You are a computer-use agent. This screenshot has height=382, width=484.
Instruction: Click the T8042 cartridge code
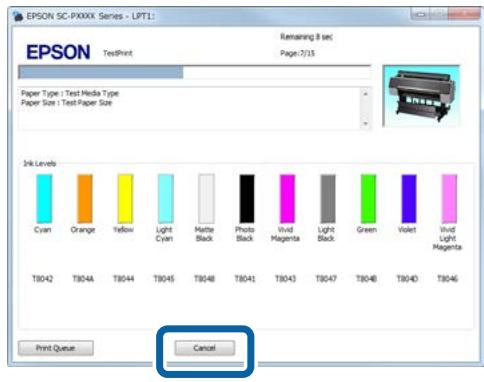click(x=43, y=278)
